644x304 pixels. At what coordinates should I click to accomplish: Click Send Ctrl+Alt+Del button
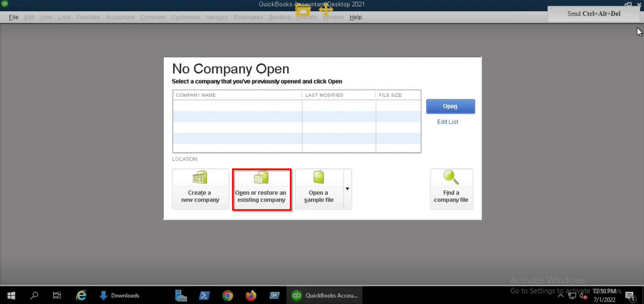594,14
